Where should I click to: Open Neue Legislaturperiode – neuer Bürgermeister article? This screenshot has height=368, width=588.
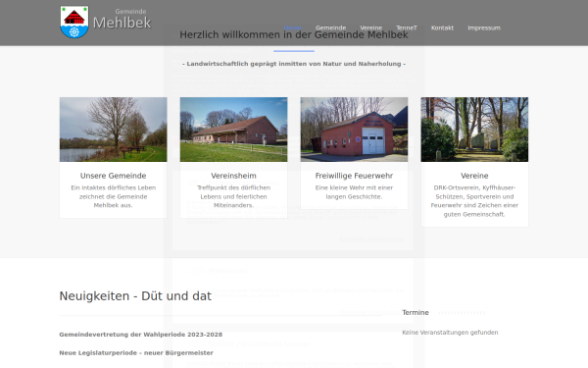136,352
